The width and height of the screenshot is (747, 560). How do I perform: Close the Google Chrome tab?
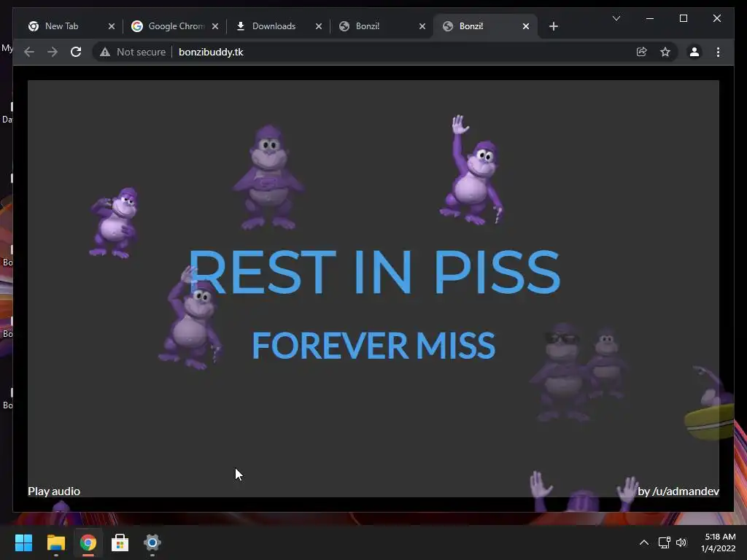215,26
